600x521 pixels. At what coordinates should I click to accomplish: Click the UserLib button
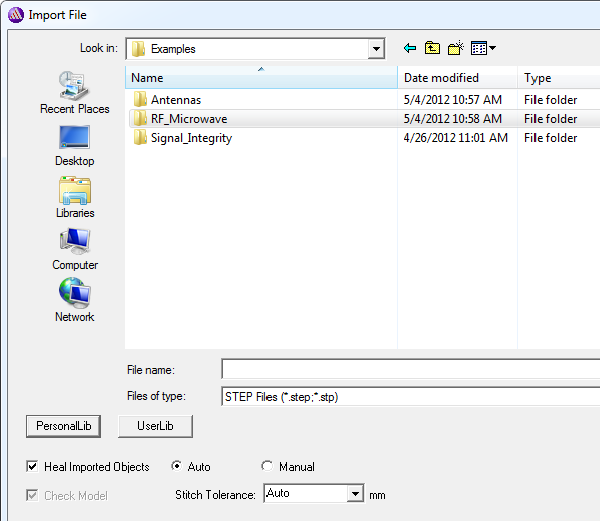(155, 426)
